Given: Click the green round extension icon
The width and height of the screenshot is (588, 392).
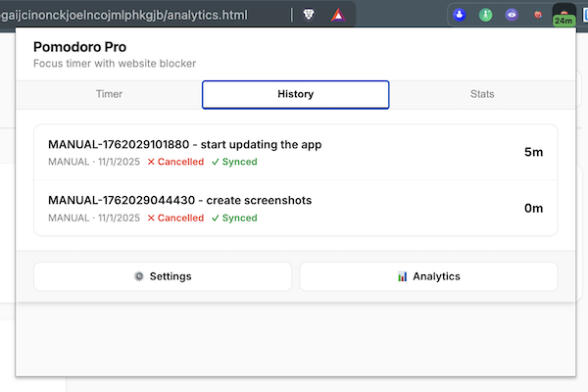Looking at the screenshot, I should pyautogui.click(x=486, y=15).
